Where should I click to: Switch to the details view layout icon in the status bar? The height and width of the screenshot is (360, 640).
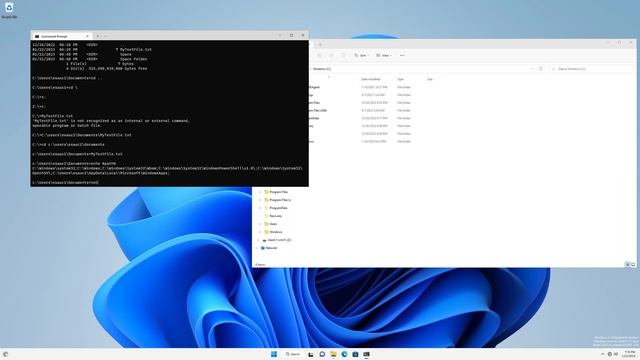coord(627,264)
